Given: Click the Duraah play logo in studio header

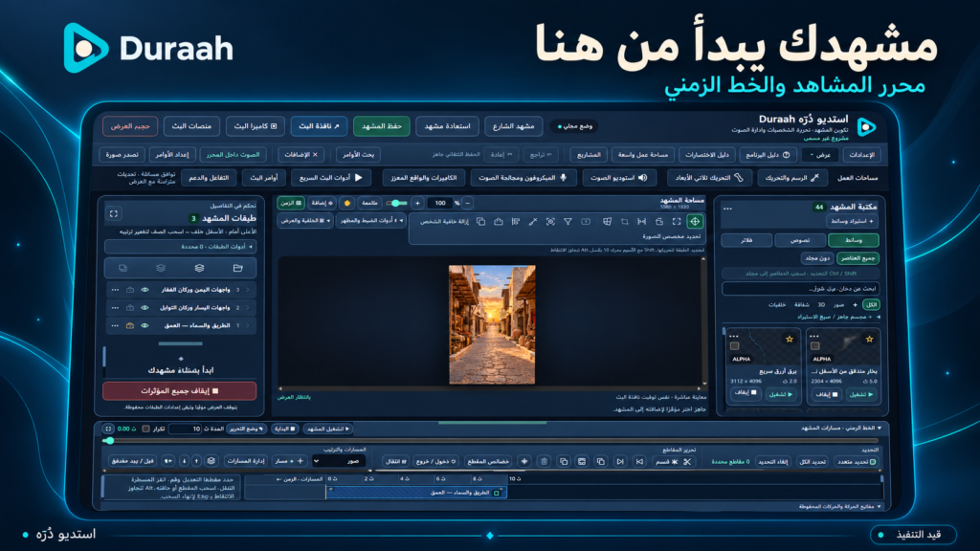Looking at the screenshot, I should (865, 127).
